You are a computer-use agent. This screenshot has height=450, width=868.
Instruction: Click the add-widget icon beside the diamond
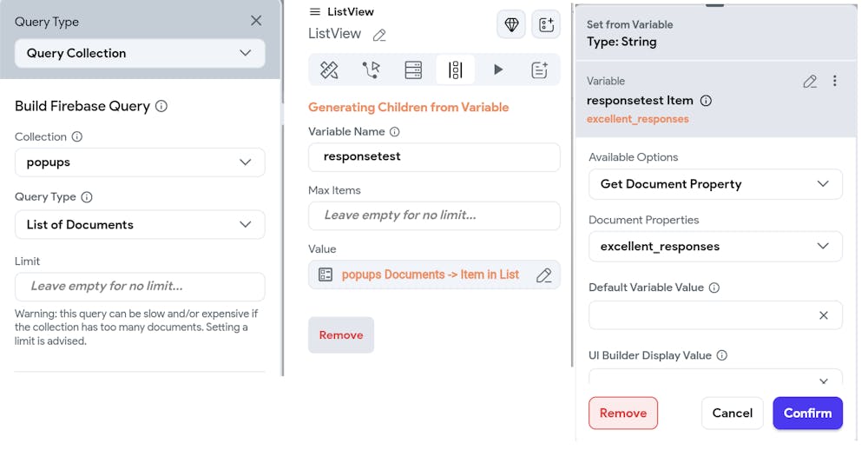click(546, 25)
